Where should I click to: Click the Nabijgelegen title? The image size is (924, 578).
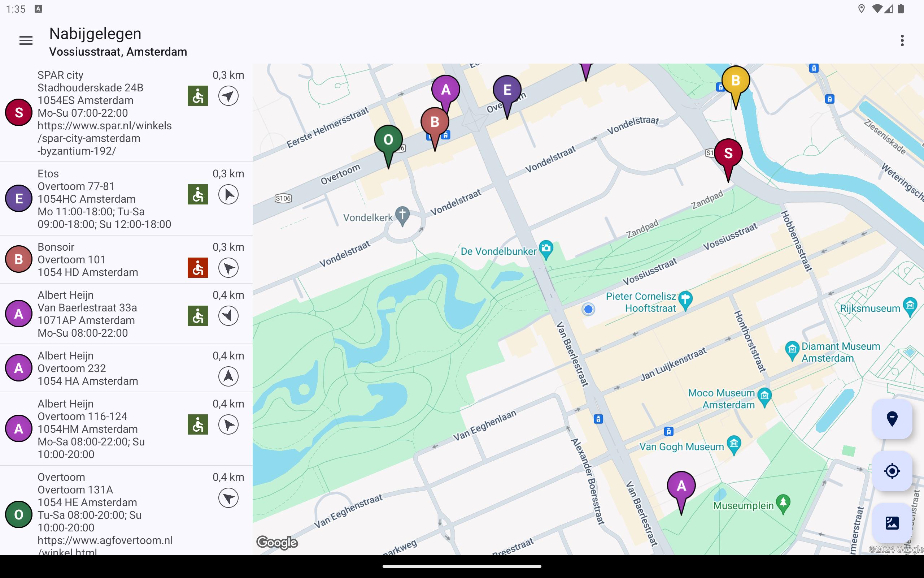[95, 34]
